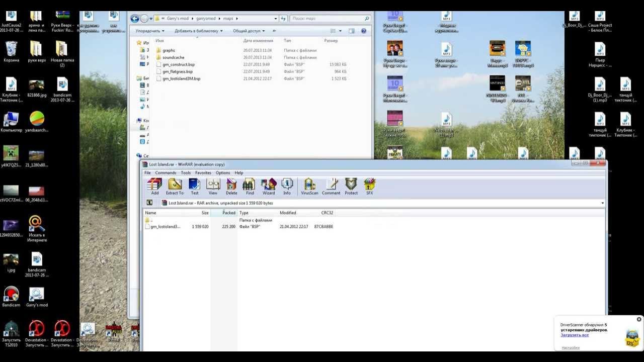Select the JustCause2 desktop icon

click(11, 21)
